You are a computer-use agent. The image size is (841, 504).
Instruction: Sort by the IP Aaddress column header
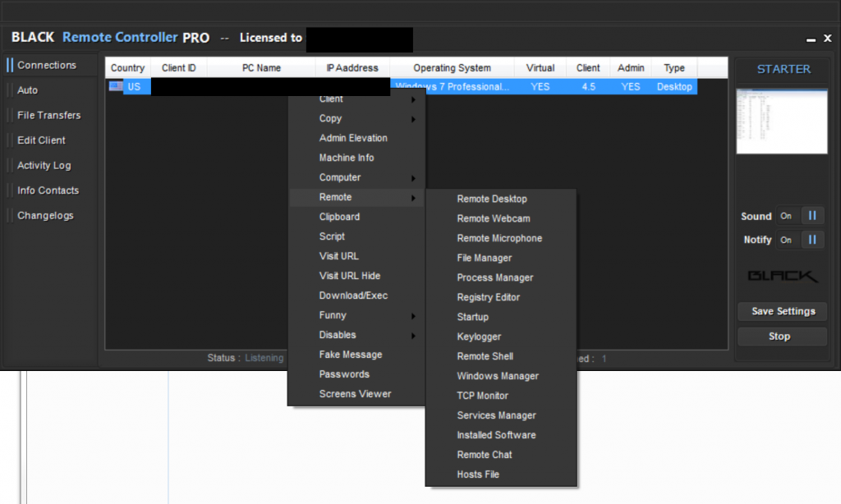(x=352, y=68)
